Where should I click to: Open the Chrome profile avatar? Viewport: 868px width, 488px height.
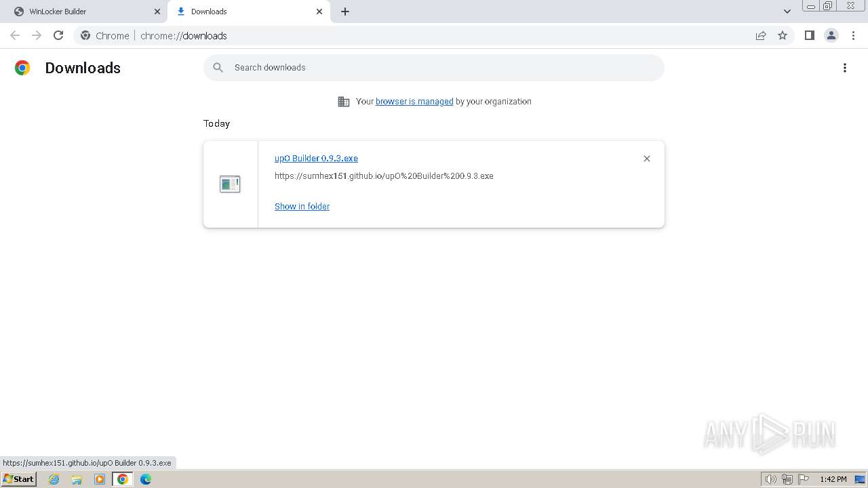831,35
